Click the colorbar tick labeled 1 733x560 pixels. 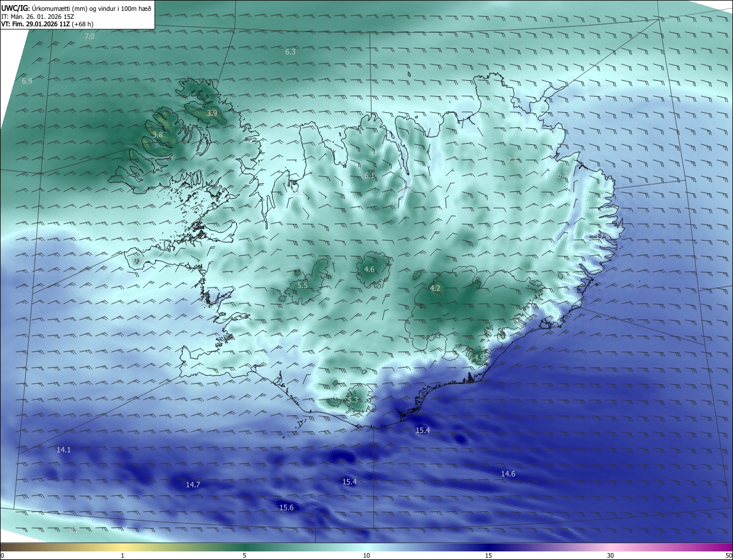[123, 555]
